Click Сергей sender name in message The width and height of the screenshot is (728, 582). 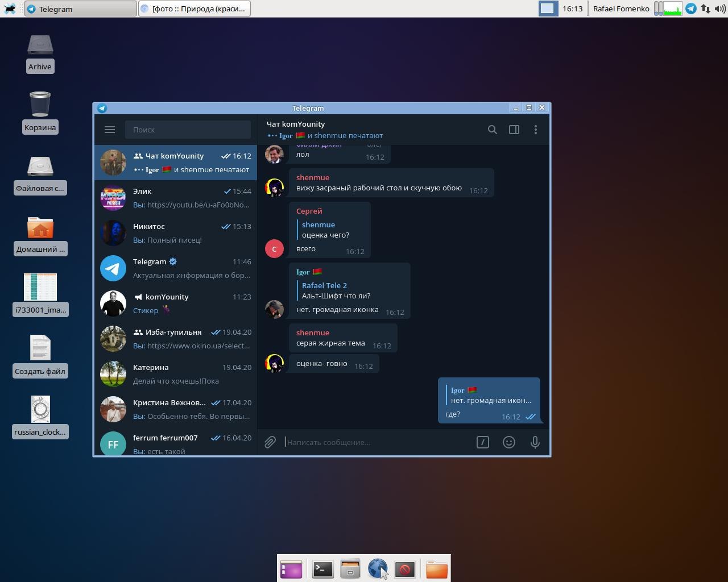pos(309,211)
